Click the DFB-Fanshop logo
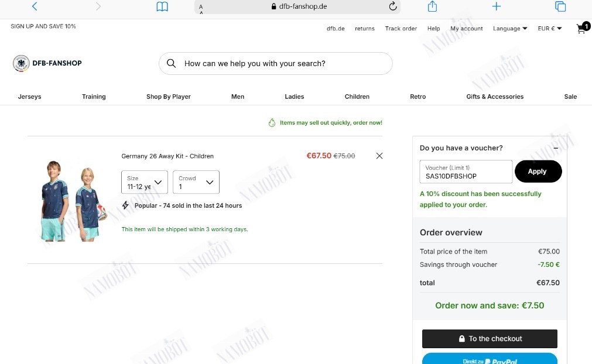The image size is (592, 364). coord(47,63)
